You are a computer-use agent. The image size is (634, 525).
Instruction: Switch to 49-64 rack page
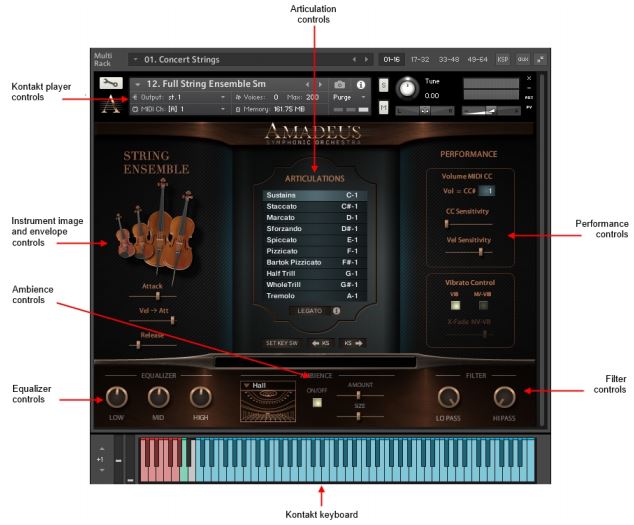click(478, 59)
